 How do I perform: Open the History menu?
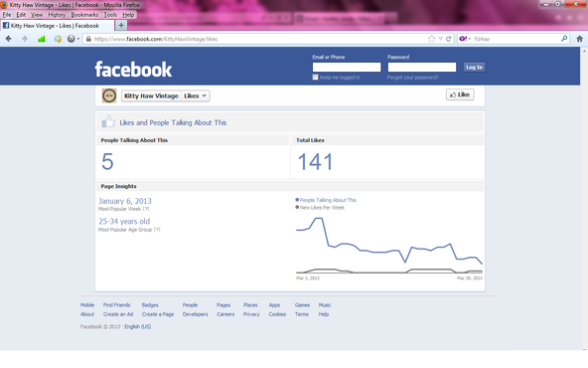point(57,15)
